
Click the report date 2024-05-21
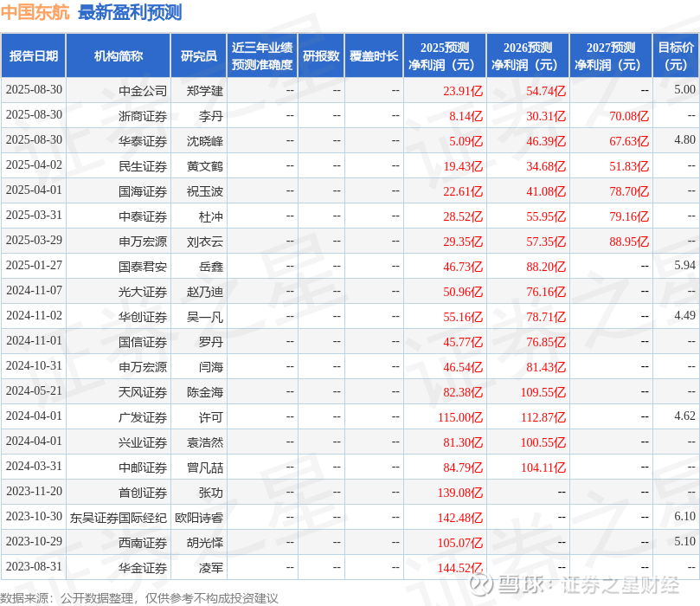click(x=34, y=390)
